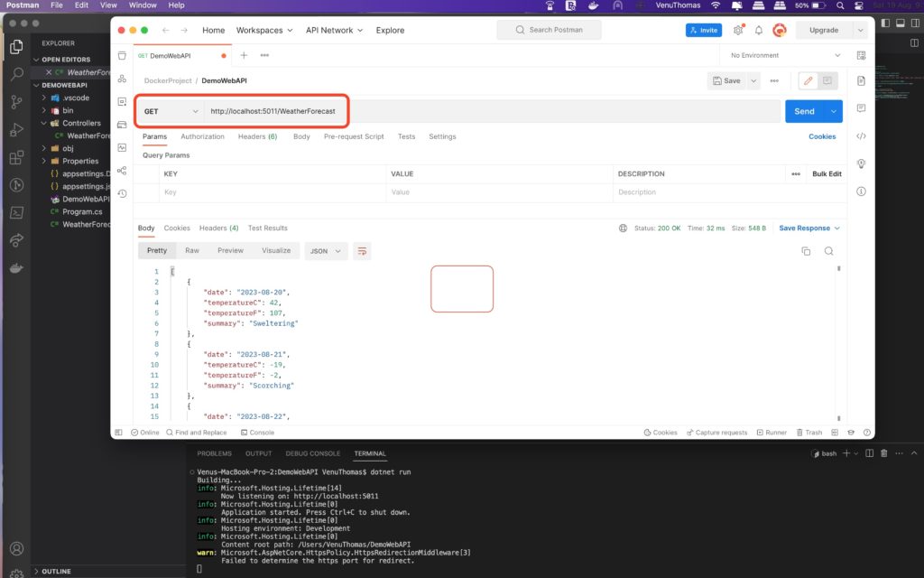The image size is (924, 578).
Task: Open the info icon in right sidebar
Action: pos(861,191)
